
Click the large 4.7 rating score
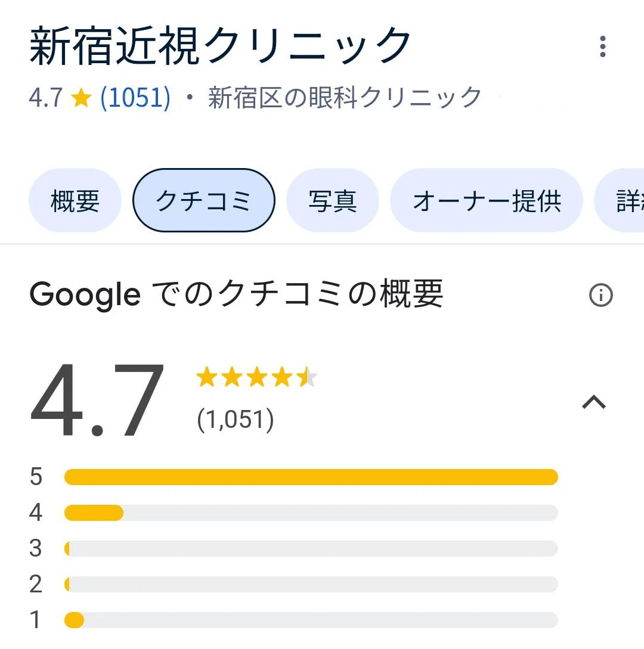(x=97, y=400)
